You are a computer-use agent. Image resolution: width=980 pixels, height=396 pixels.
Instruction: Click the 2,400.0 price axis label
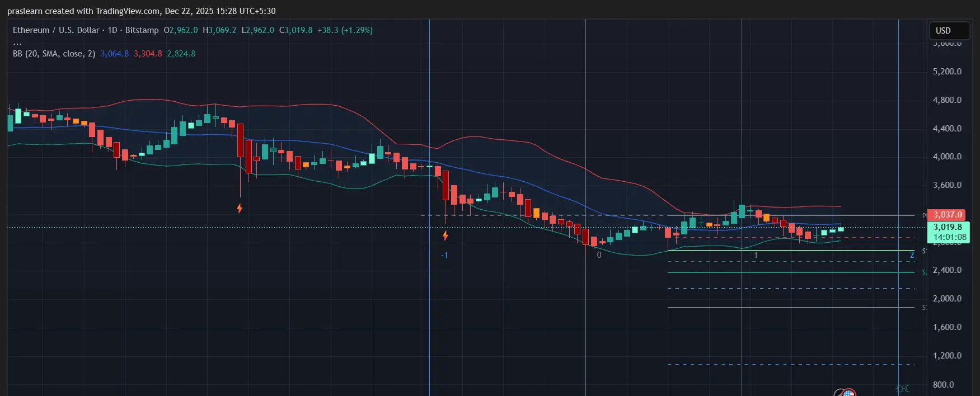click(947, 270)
